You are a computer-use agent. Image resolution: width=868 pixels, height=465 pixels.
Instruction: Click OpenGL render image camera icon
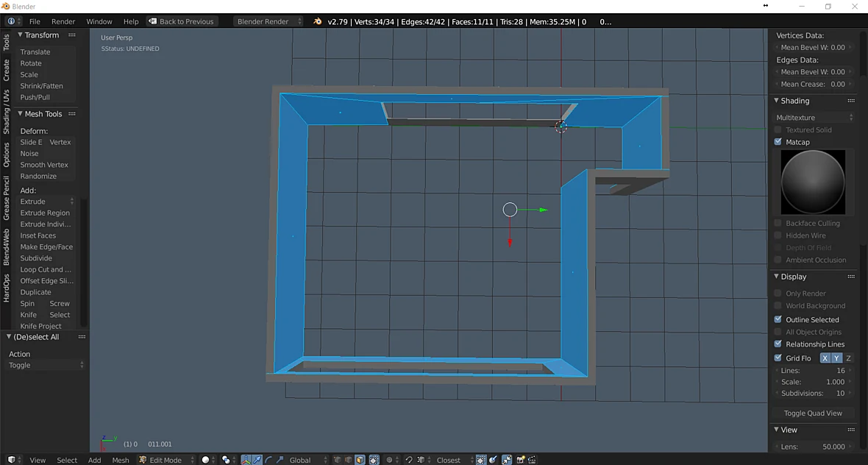coord(520,459)
